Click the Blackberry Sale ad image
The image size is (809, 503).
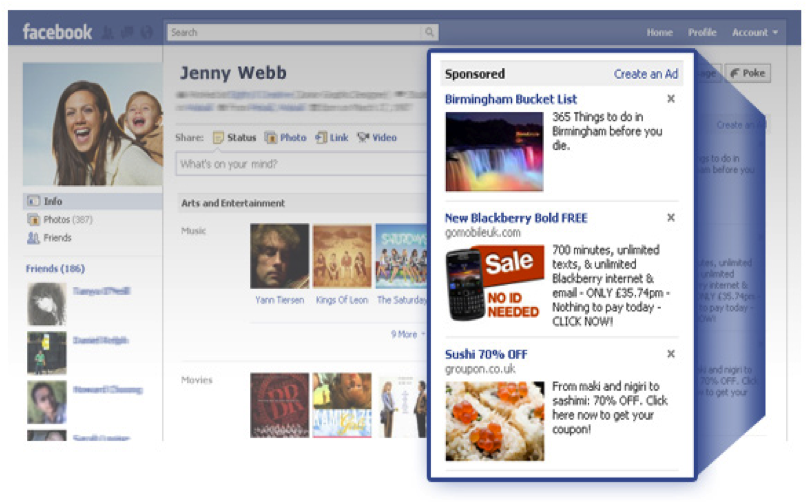pos(494,283)
